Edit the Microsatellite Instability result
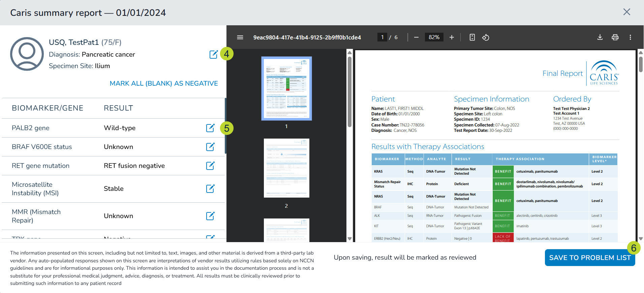This screenshot has width=644, height=293. pos(210,188)
